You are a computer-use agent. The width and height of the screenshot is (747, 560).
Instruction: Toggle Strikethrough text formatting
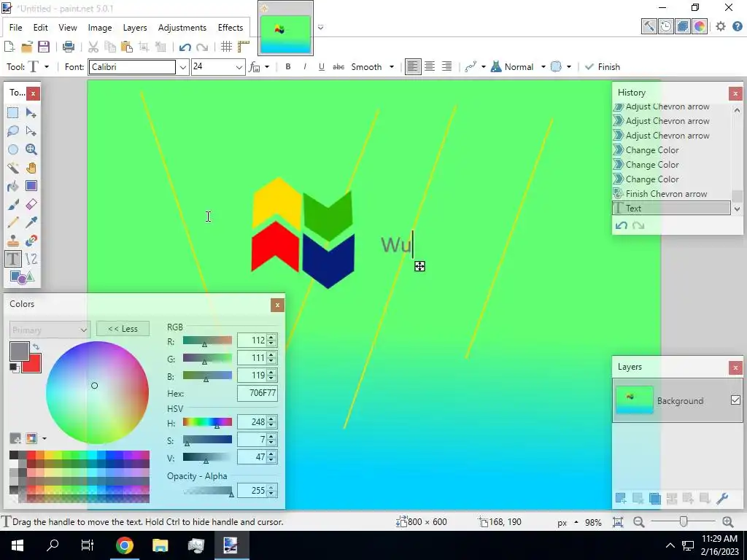(x=338, y=66)
